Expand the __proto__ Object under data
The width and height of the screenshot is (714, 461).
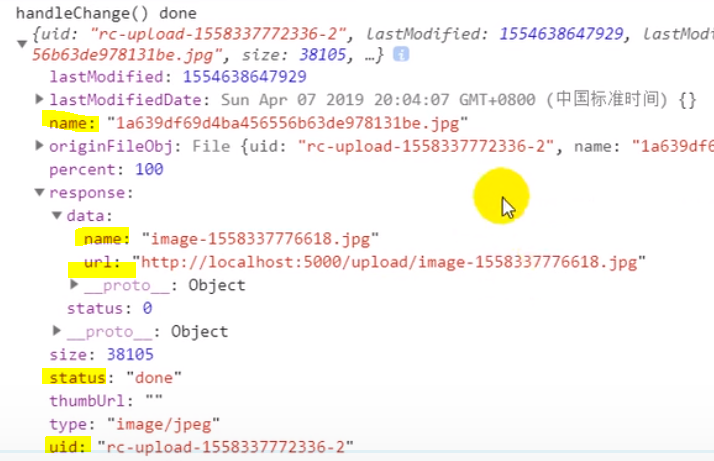tap(74, 284)
